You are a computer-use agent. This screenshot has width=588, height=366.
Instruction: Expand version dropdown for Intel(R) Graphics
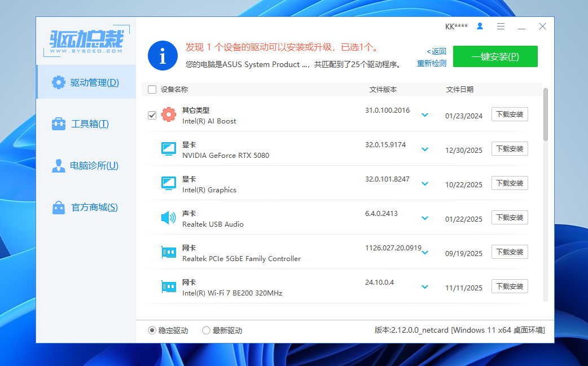tap(425, 184)
